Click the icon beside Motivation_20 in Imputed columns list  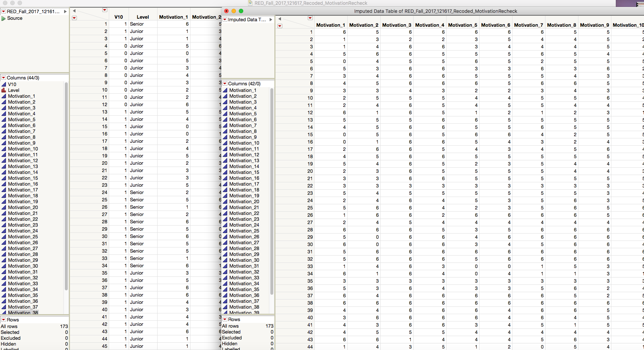coord(225,202)
